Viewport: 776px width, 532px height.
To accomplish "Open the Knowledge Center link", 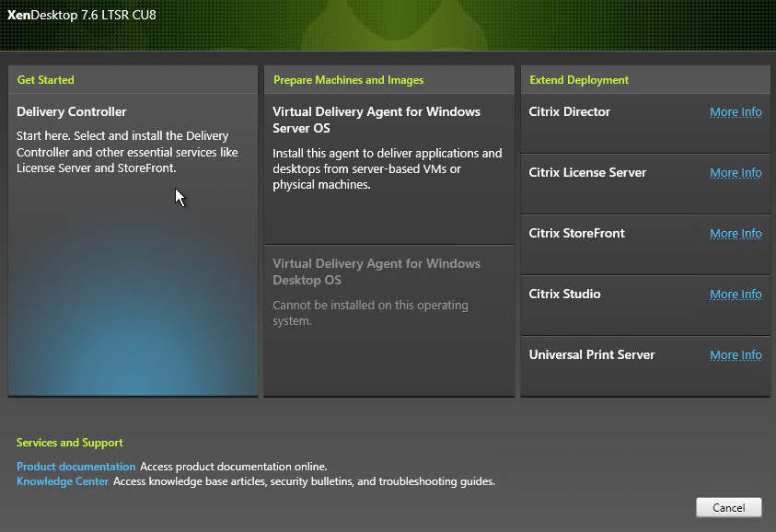I will point(63,481).
